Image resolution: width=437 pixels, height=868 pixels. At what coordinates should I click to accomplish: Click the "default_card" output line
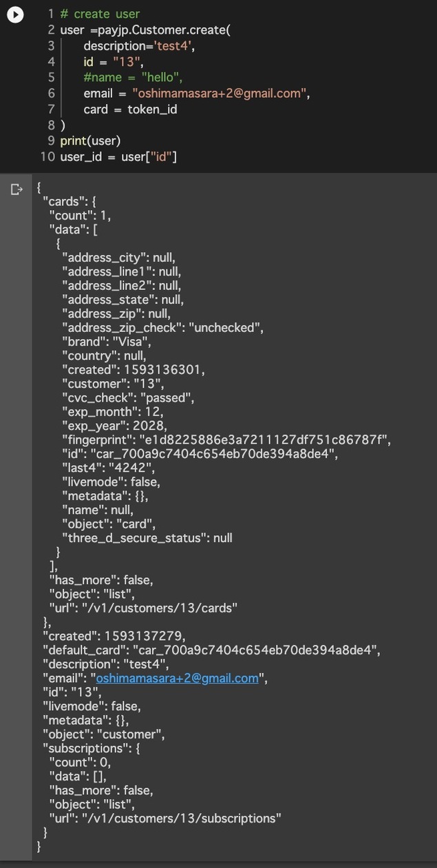[x=211, y=650]
